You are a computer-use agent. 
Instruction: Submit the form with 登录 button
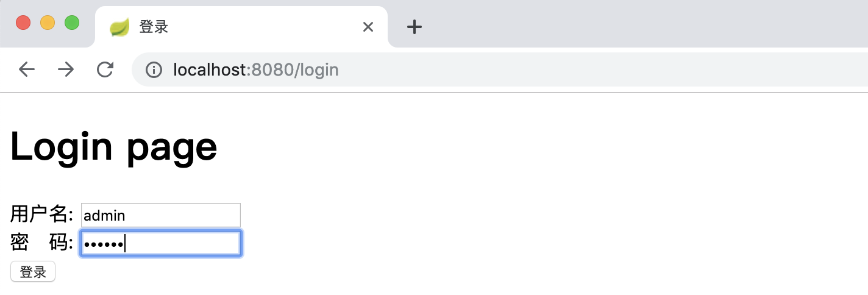click(33, 272)
